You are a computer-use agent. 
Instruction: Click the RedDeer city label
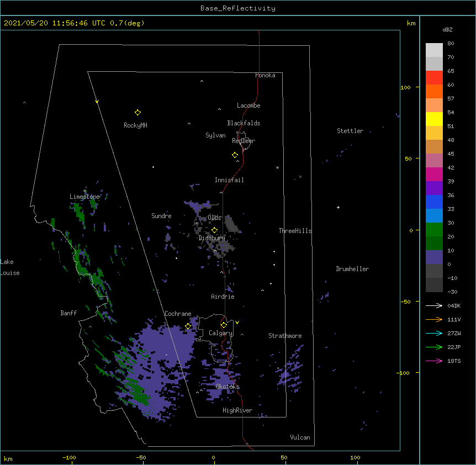(x=244, y=141)
